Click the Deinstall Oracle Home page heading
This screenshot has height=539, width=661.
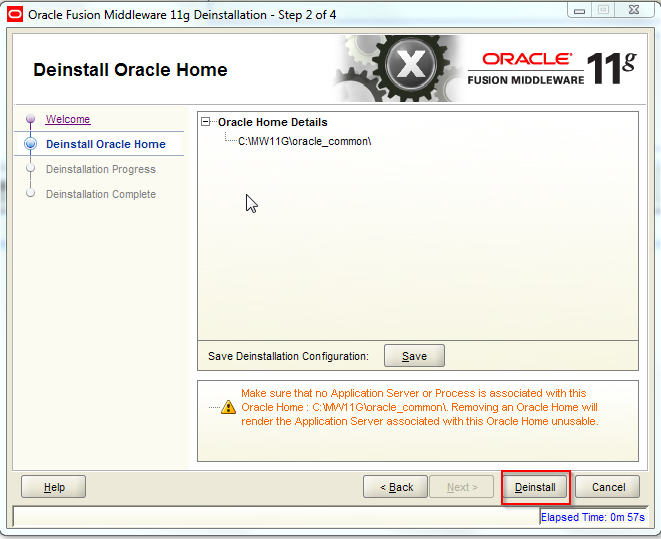(x=130, y=70)
